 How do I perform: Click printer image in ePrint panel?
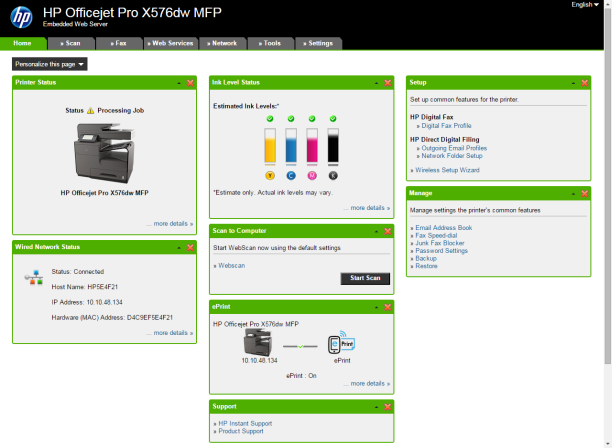coord(258,342)
